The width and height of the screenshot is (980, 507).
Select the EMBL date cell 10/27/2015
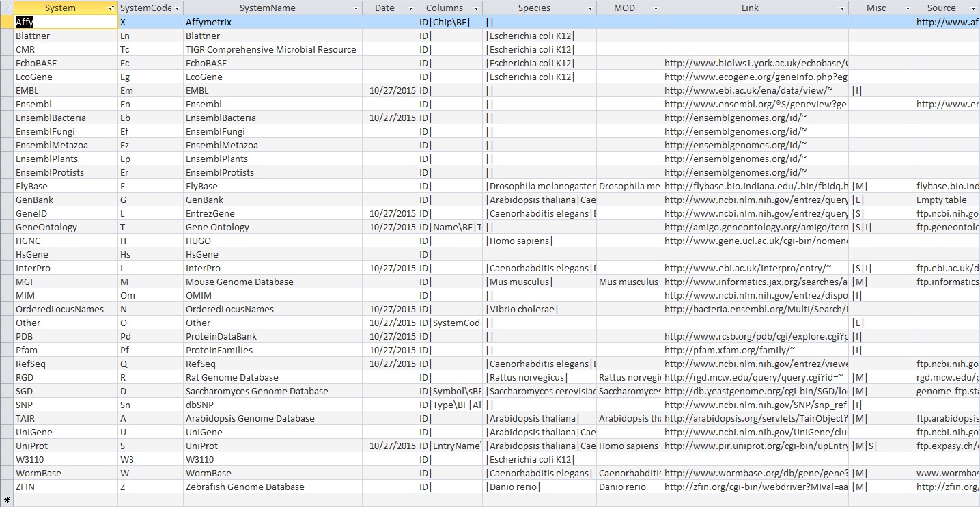point(390,90)
